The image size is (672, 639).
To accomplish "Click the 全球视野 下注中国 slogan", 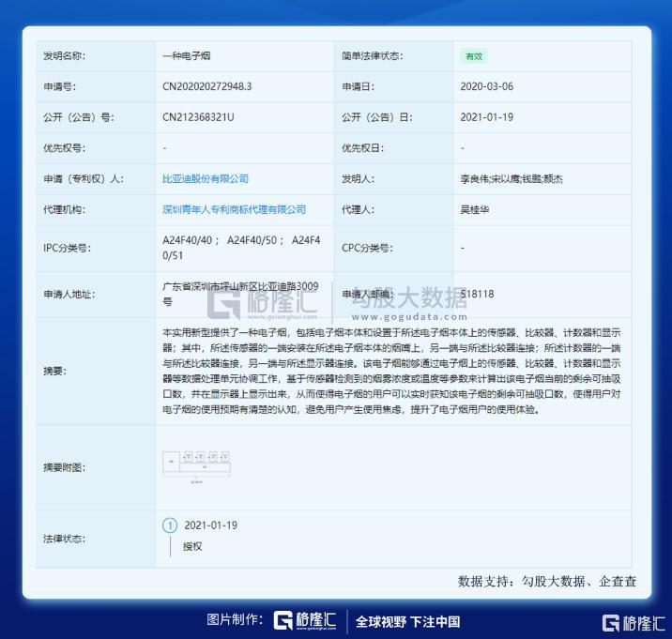I will 407,621.
